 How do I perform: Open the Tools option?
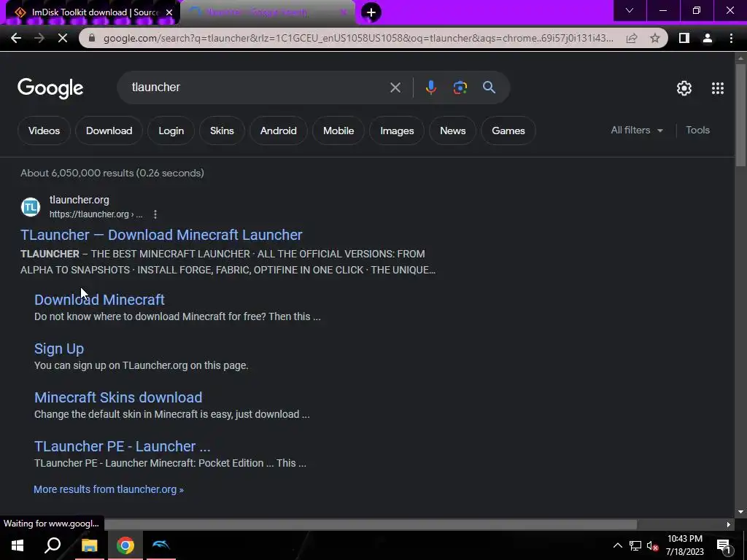pos(697,130)
